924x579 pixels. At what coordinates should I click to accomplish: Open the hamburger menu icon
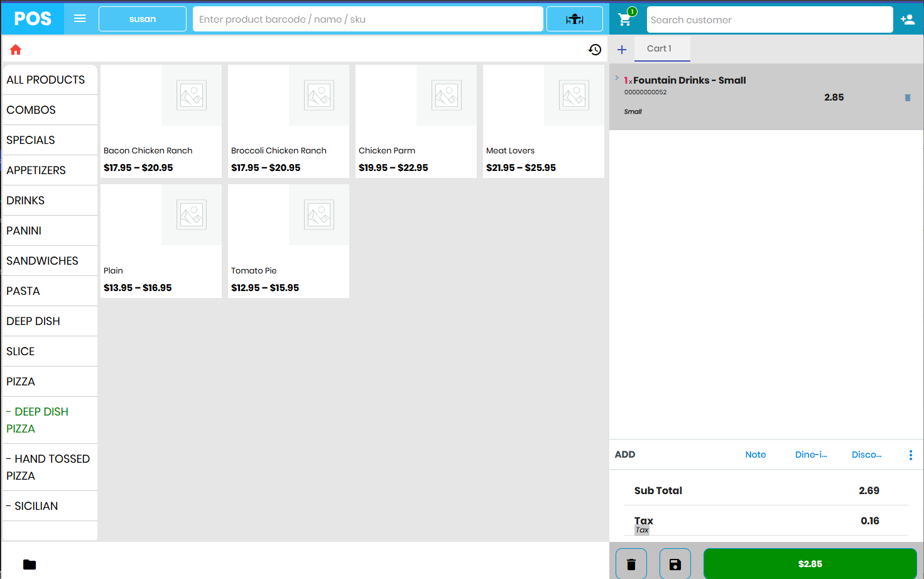click(80, 19)
